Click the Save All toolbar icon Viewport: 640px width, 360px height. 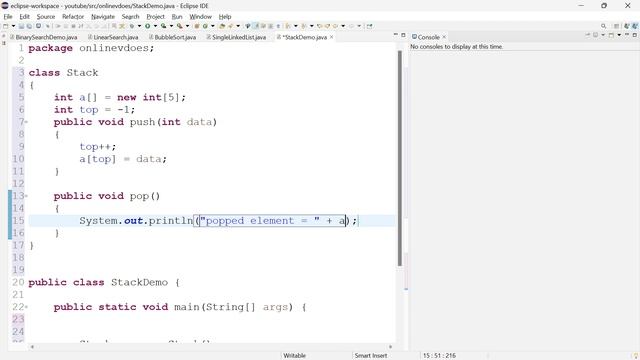click(x=29, y=26)
